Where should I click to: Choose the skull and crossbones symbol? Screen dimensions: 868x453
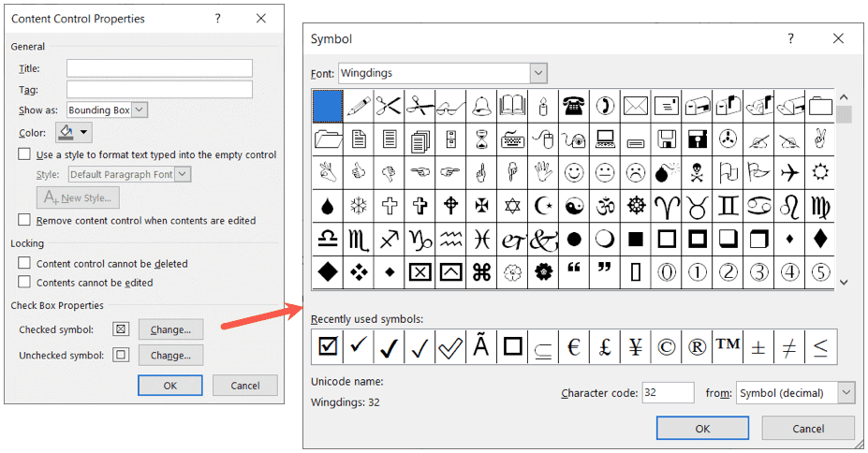click(x=698, y=173)
